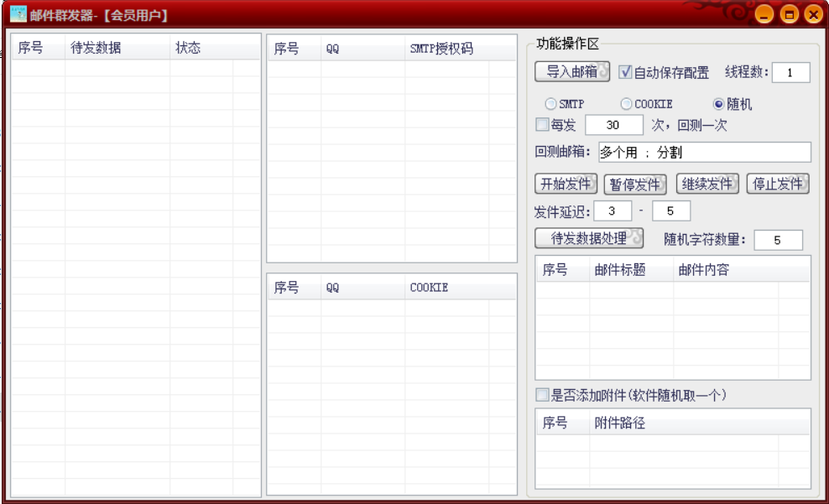
Task: Enable the 每发 checkbox
Action: point(542,125)
